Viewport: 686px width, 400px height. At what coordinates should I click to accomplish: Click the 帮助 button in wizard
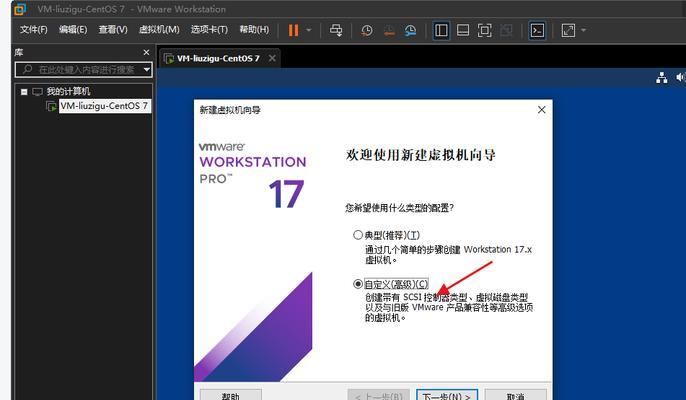231,395
